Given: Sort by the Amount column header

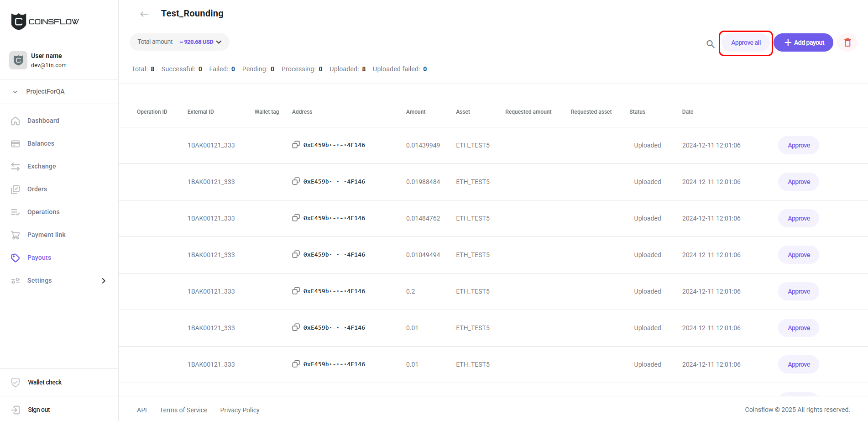Looking at the screenshot, I should click(x=415, y=112).
